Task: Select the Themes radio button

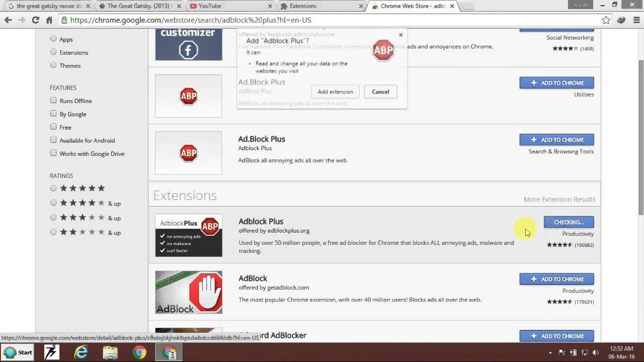Action: pyautogui.click(x=53, y=65)
